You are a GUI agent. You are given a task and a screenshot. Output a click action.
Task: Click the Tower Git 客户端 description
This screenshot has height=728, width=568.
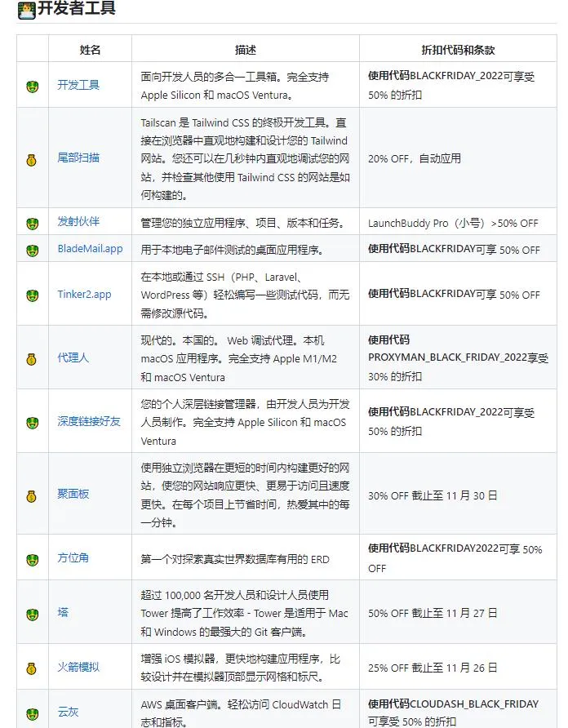244,613
